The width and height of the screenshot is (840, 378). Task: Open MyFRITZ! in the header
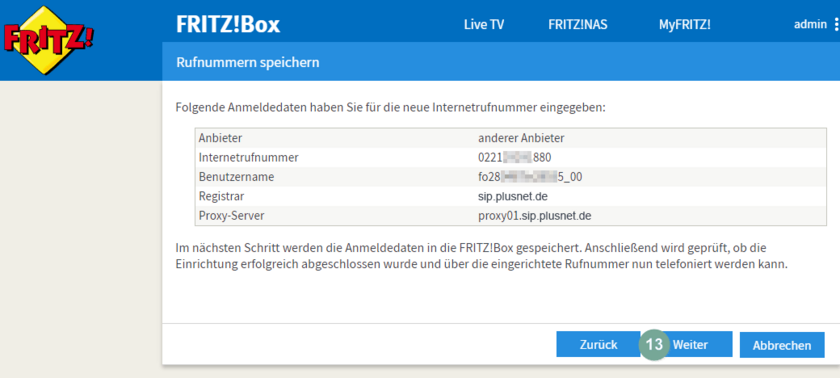[x=685, y=25]
